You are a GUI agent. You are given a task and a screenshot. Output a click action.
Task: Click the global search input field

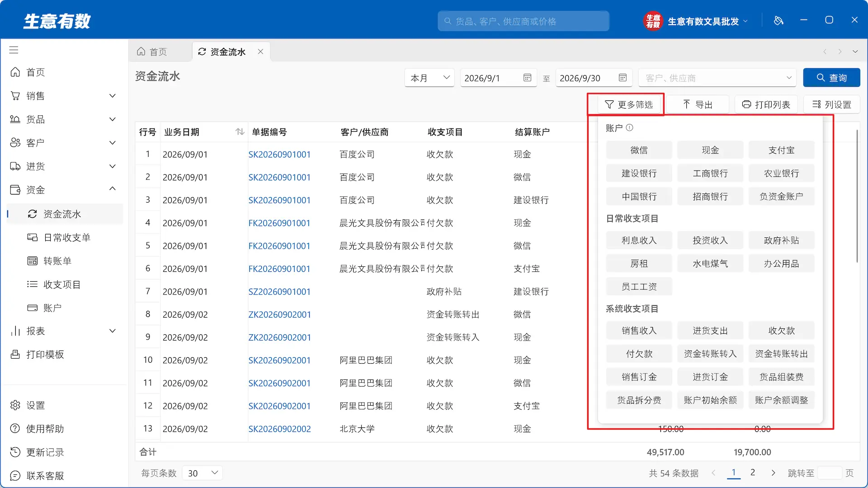pos(523,21)
